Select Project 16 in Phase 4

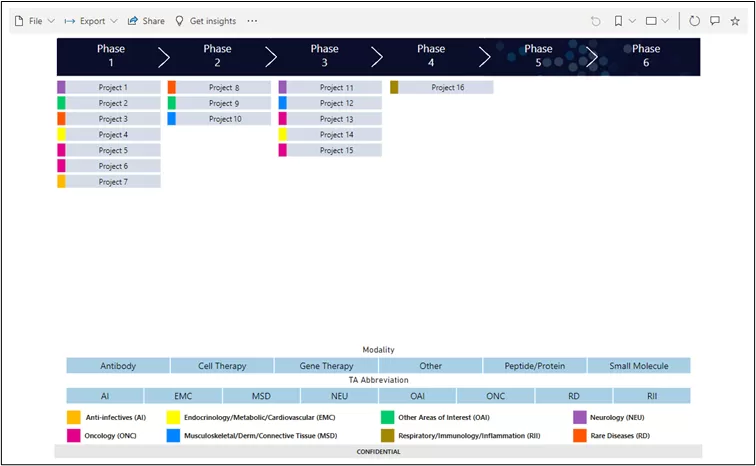pos(447,88)
